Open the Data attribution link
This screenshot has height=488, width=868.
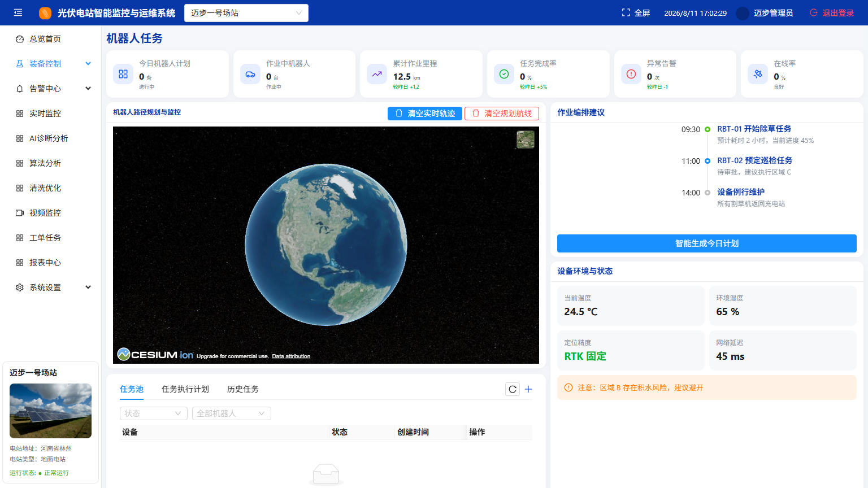291,356
